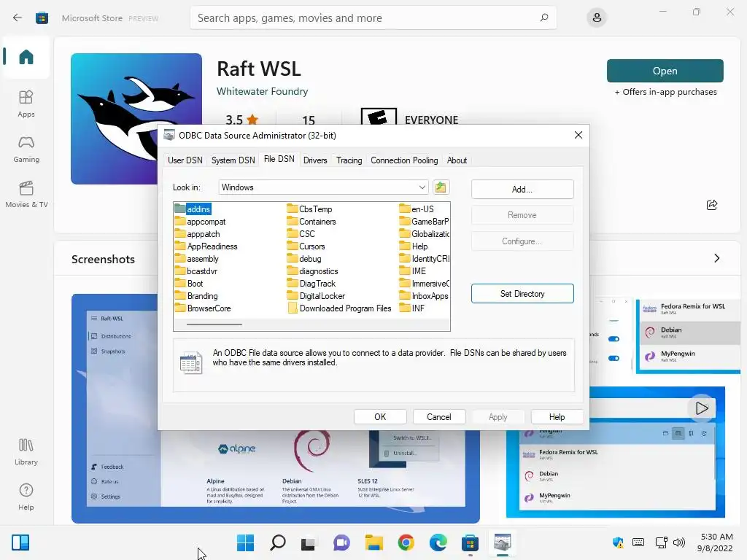This screenshot has width=747, height=560.
Task: Select the Boot folder
Action: coord(189,284)
